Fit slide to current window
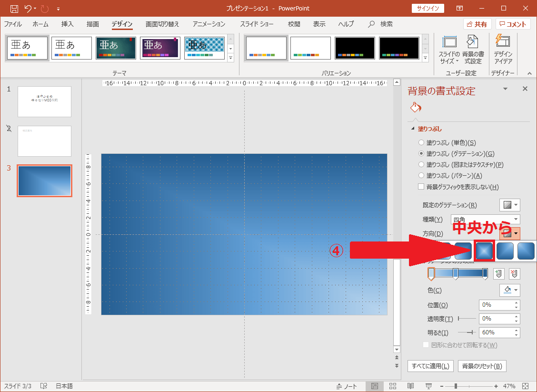Viewport: 537px width, 392px height. tap(526, 386)
